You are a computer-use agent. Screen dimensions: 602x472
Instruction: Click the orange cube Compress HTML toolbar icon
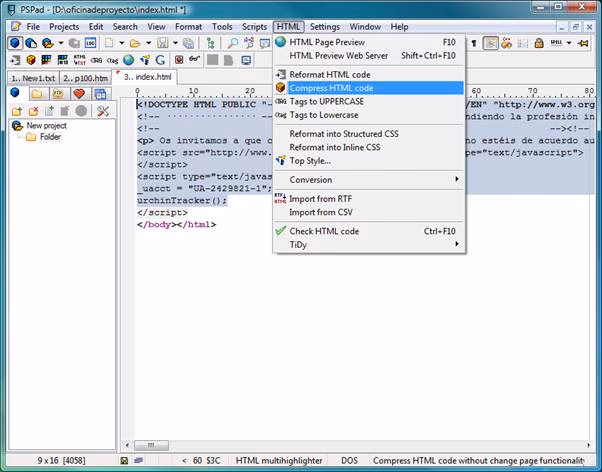[31, 60]
